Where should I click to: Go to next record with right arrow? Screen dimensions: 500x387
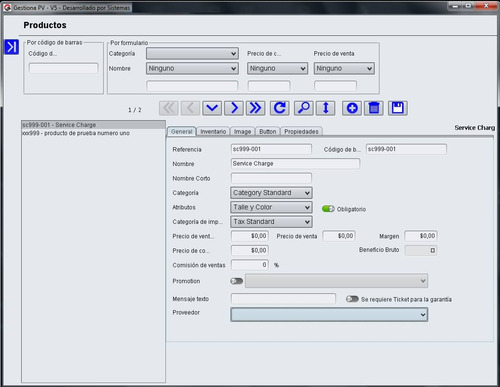pyautogui.click(x=234, y=108)
